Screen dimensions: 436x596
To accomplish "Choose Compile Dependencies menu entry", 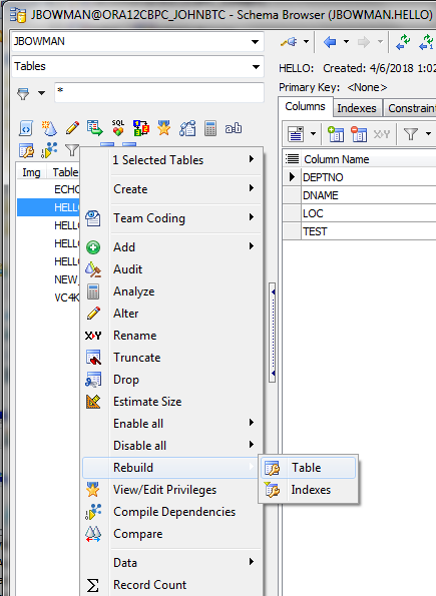I will point(172,512).
